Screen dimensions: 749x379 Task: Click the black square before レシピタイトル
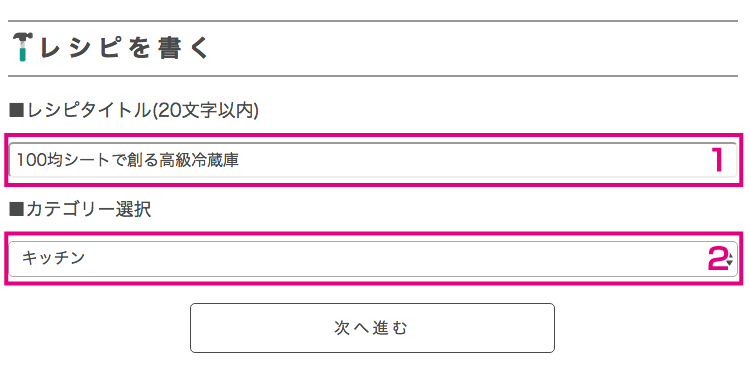point(17,111)
